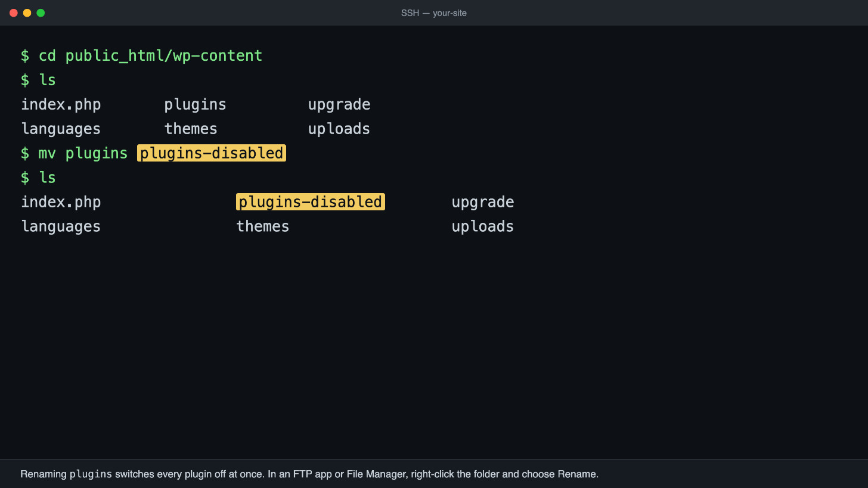Click the 'ls' command directly under the cd line
Image resolution: width=868 pixels, height=488 pixels.
[47, 80]
